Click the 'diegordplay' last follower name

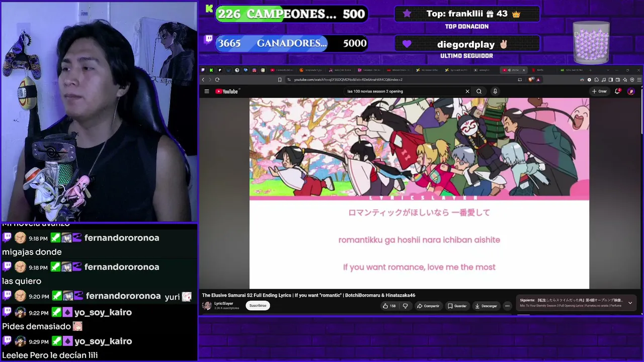coord(466,44)
